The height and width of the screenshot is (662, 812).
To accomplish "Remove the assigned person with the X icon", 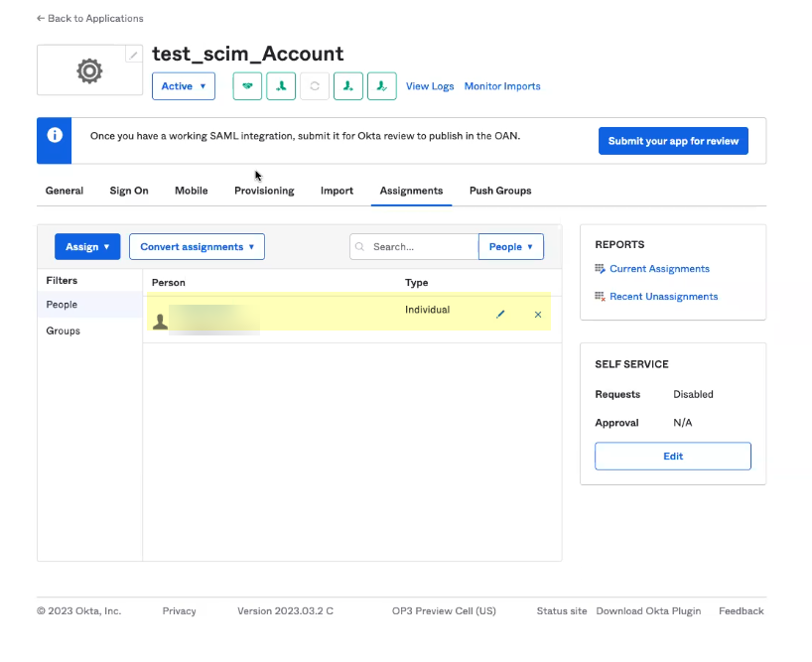I will pos(538,315).
